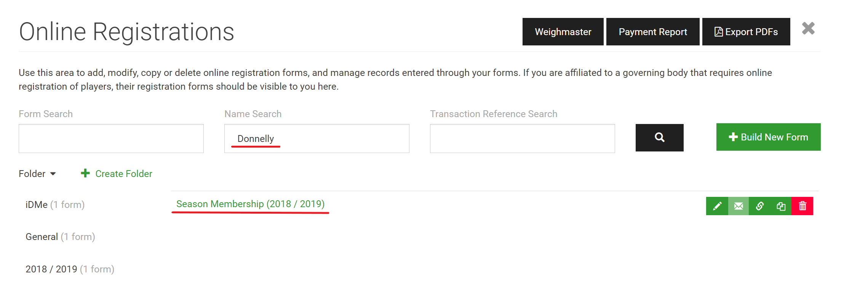Viewport: 868px width, 285px height.
Task: Click the black magnifying glass search button
Action: 660,137
